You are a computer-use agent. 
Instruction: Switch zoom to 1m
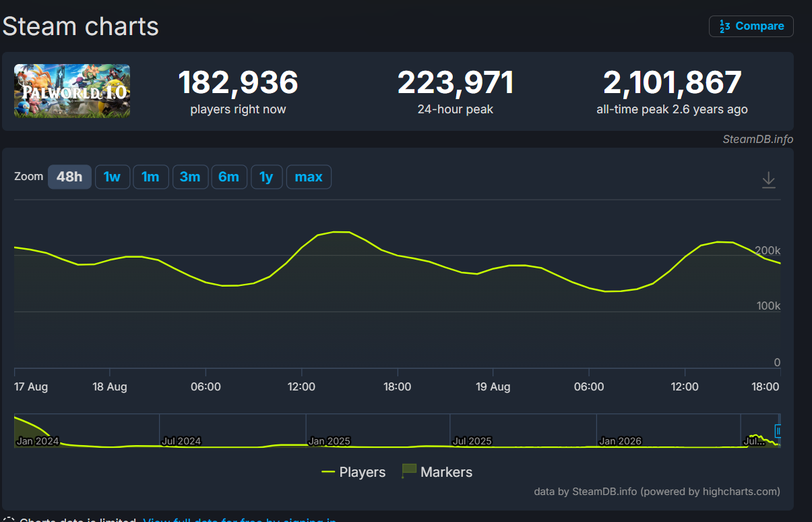coord(150,177)
